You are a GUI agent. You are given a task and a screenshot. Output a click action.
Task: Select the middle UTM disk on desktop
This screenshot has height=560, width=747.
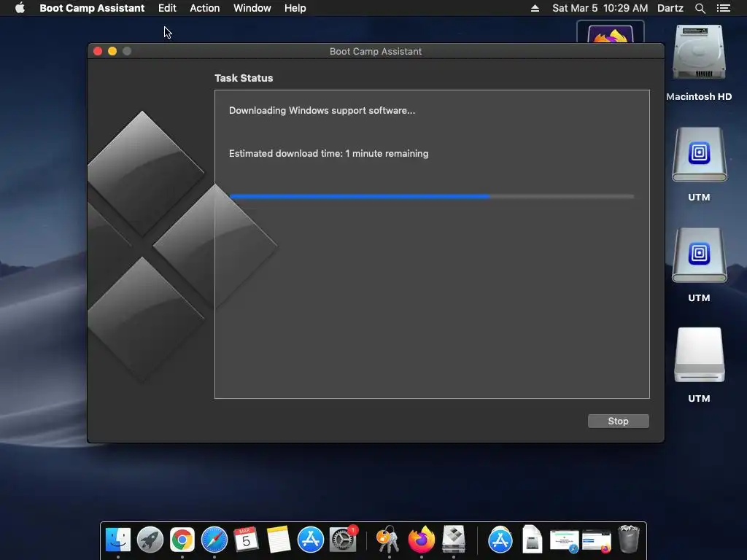699,255
